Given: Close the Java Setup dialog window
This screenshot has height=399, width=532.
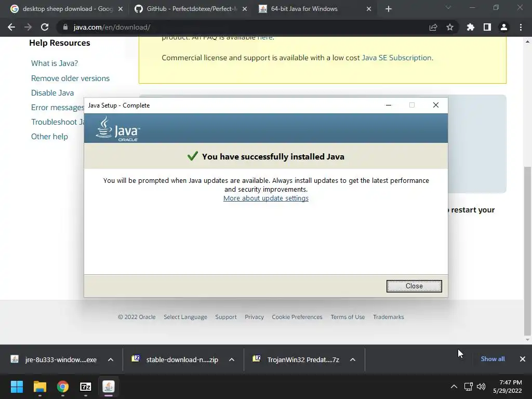Looking at the screenshot, I should pyautogui.click(x=436, y=105).
